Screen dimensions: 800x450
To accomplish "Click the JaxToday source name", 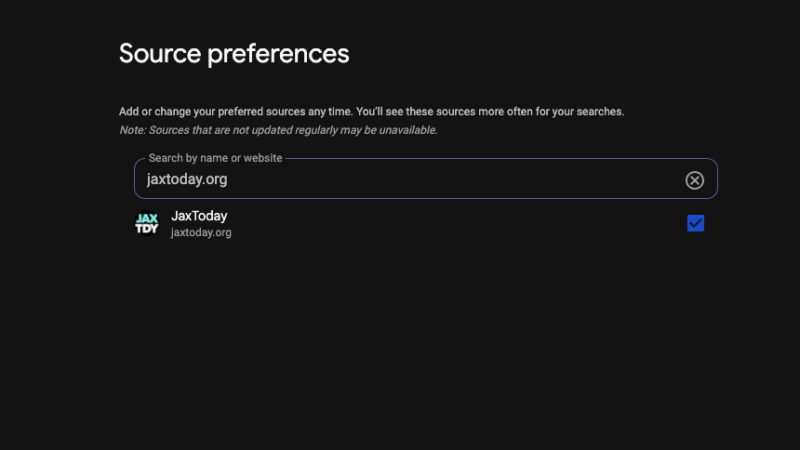I will pos(200,215).
